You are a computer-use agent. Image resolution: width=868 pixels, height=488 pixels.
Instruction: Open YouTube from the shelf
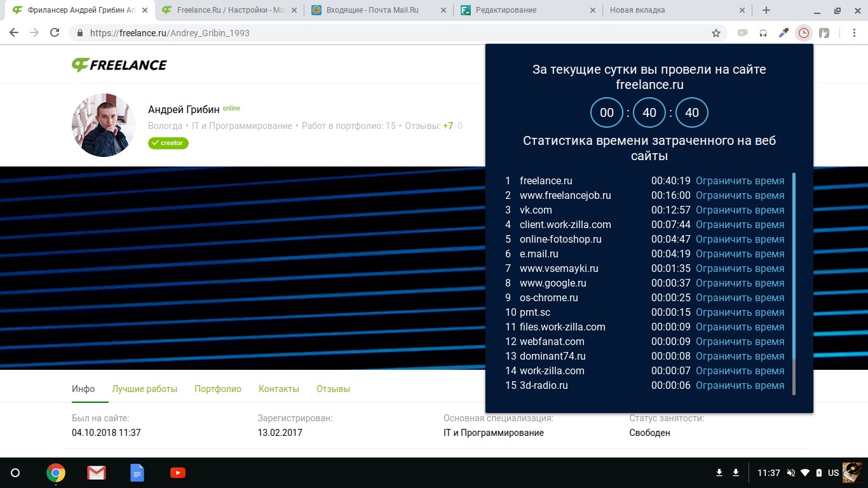178,473
